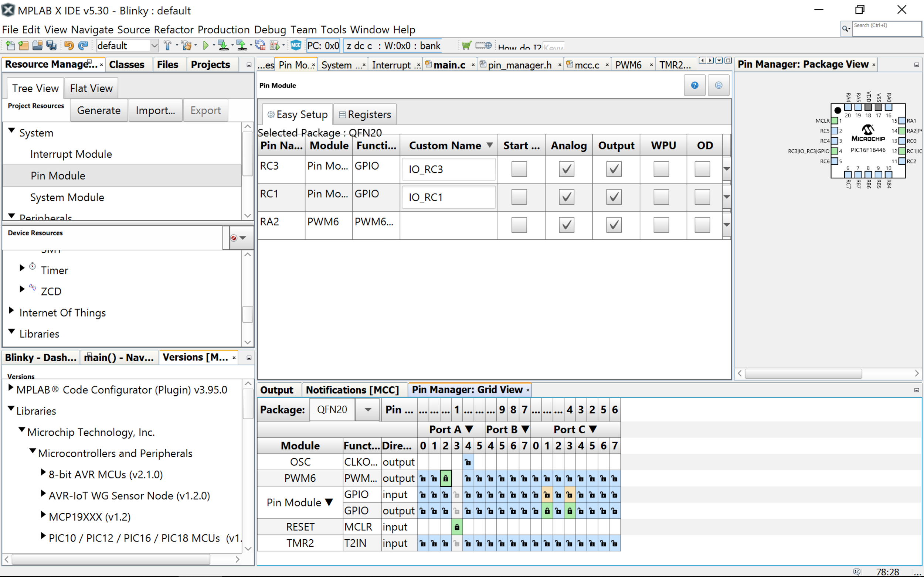The width and height of the screenshot is (924, 577).
Task: Click the Clean and Build icon
Action: (x=187, y=46)
